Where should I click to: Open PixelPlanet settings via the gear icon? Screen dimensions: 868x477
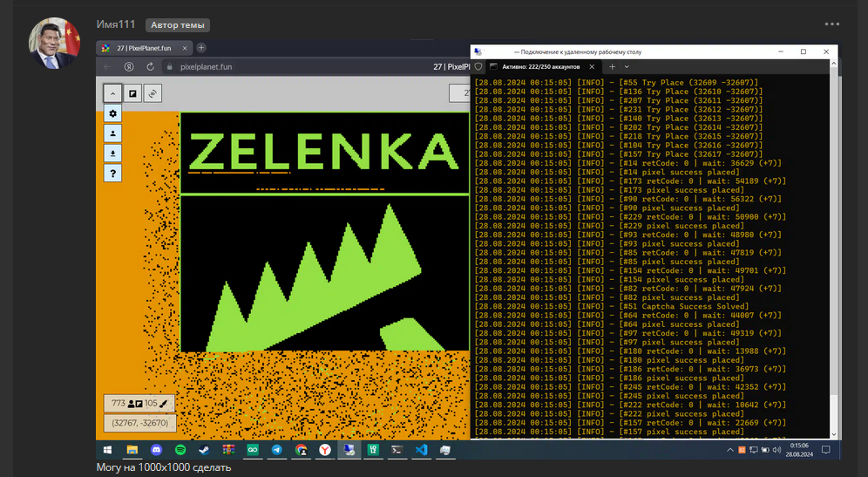coord(112,113)
